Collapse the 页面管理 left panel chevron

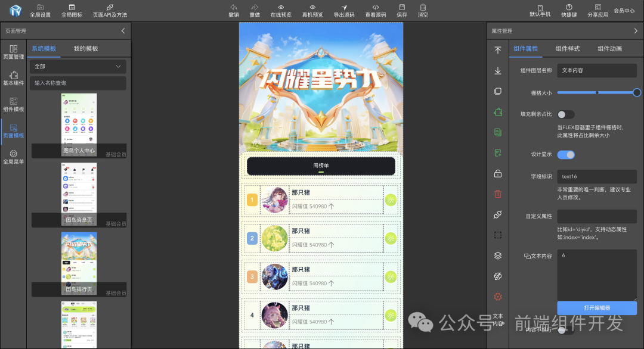[123, 31]
